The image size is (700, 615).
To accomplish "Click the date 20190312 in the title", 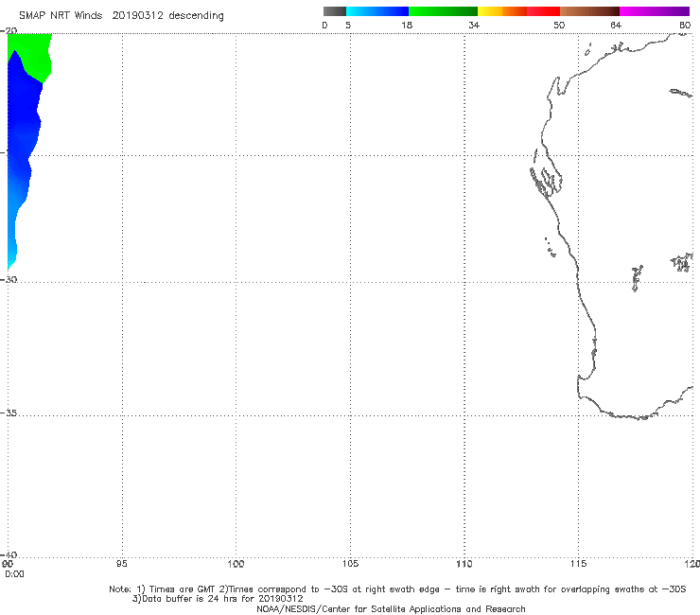I will pyautogui.click(x=137, y=15).
